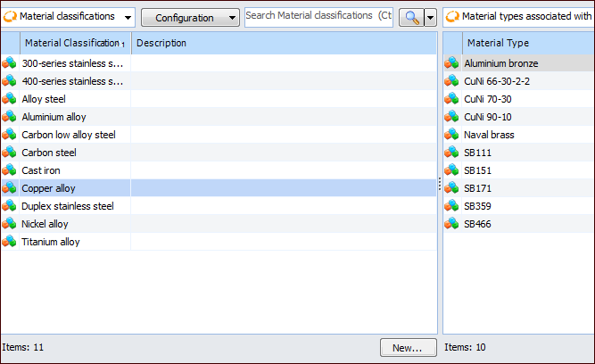
Task: Select the CuNi 66-30-2-2 material type
Action: click(497, 81)
